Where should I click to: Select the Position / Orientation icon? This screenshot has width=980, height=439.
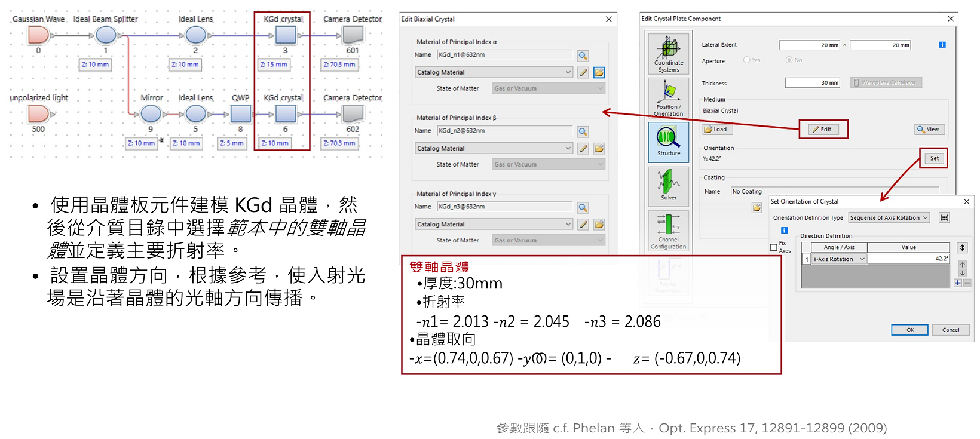tap(669, 98)
